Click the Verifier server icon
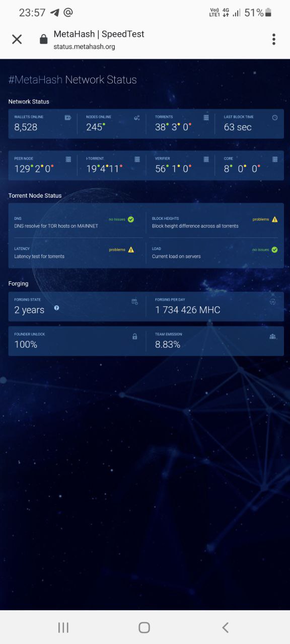The width and height of the screenshot is (290, 644). click(206, 159)
